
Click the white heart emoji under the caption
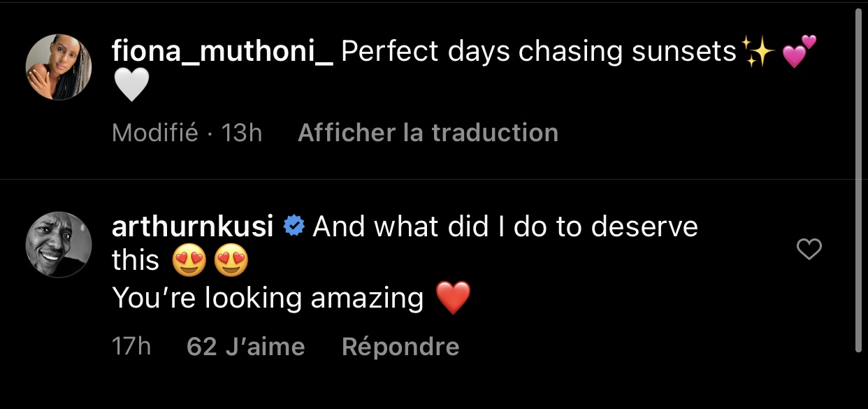(x=131, y=87)
